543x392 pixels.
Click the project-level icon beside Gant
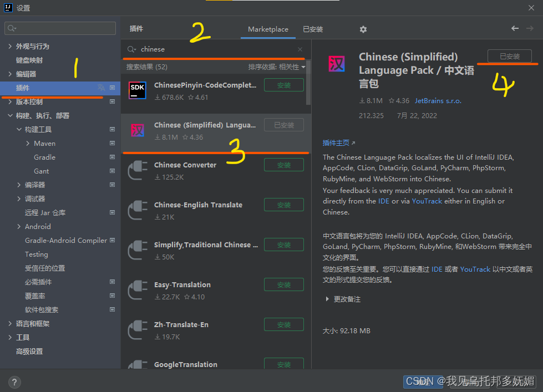[112, 171]
